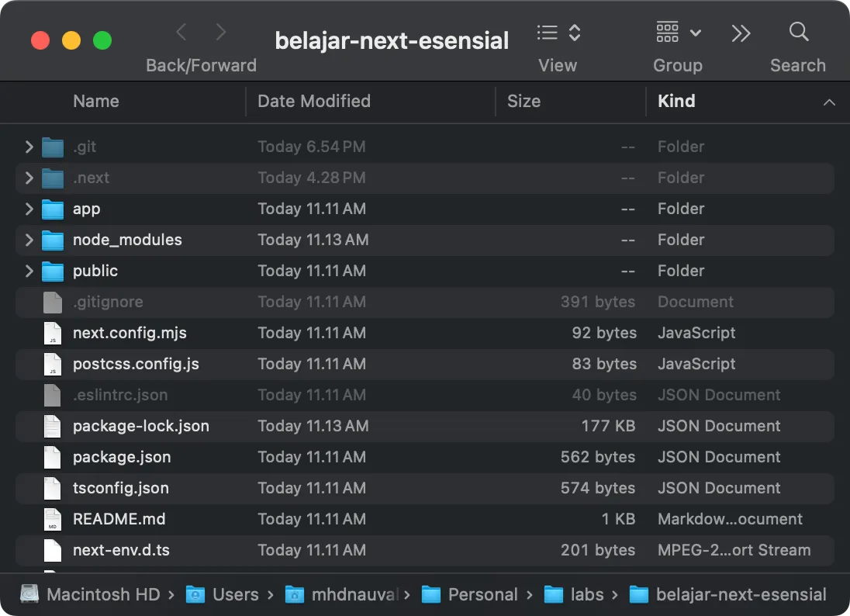
Task: Expand the node_modules folder
Action: click(29, 240)
